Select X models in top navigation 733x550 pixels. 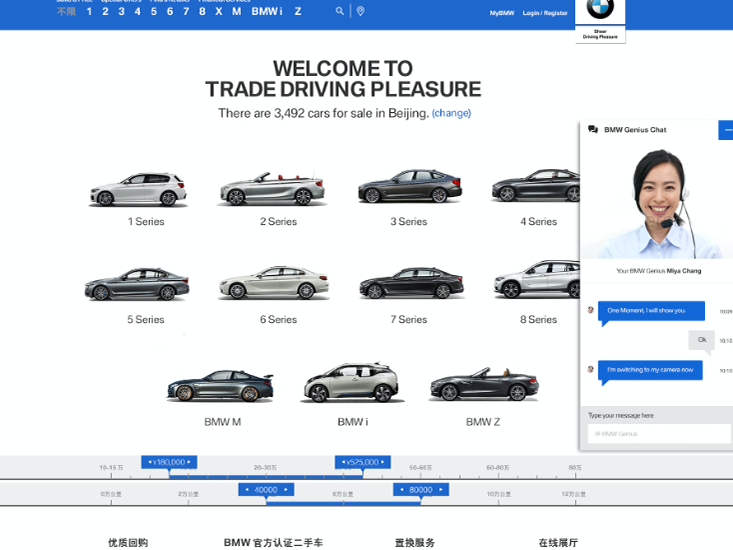tap(219, 11)
